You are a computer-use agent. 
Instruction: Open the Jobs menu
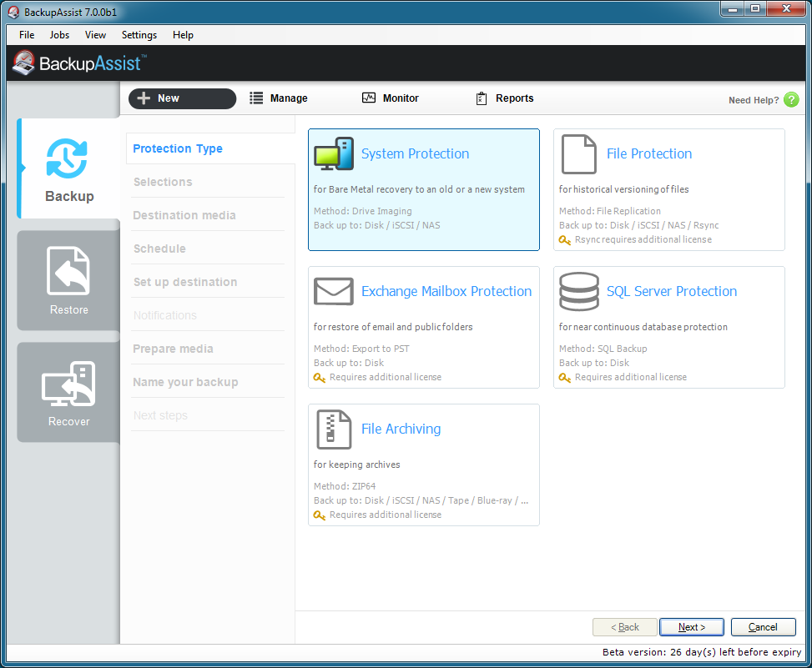tap(59, 35)
